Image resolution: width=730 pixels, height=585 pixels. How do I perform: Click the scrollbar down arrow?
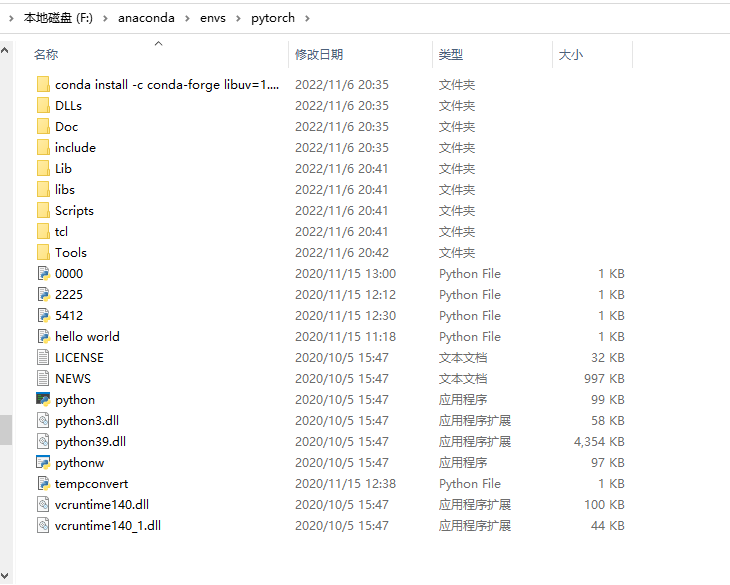(5, 576)
